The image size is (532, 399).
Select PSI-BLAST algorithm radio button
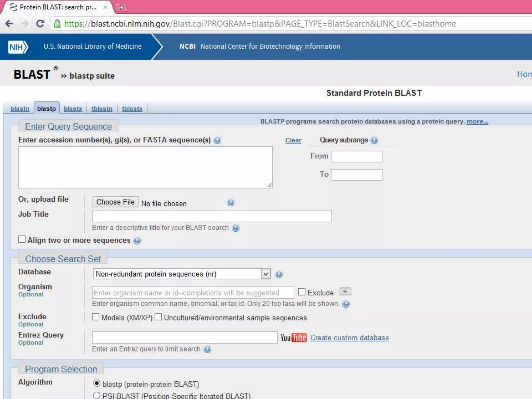coord(97,395)
